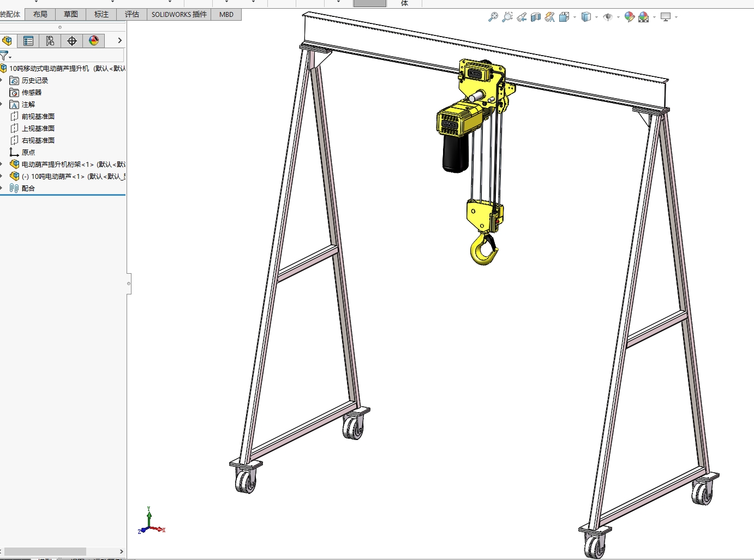Click scroll right arrow of tree scrollbar
This screenshot has width=754, height=560.
[x=121, y=551]
